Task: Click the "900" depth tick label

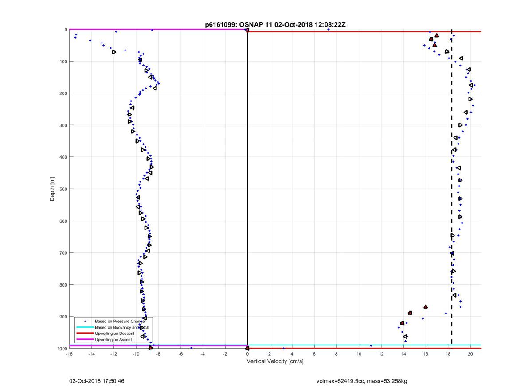Action: coord(63,316)
